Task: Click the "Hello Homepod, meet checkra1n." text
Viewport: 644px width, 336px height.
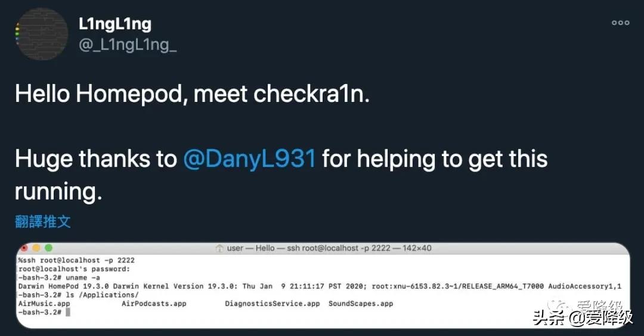Action: (x=192, y=94)
